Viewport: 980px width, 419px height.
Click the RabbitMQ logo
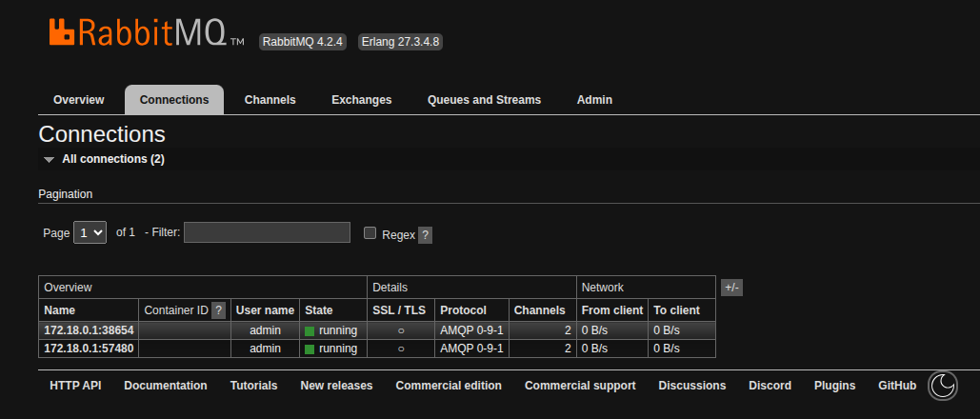pos(147,32)
